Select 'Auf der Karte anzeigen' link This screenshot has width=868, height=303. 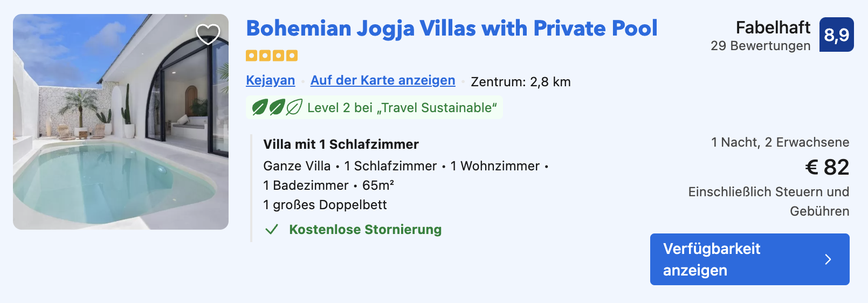point(383,80)
